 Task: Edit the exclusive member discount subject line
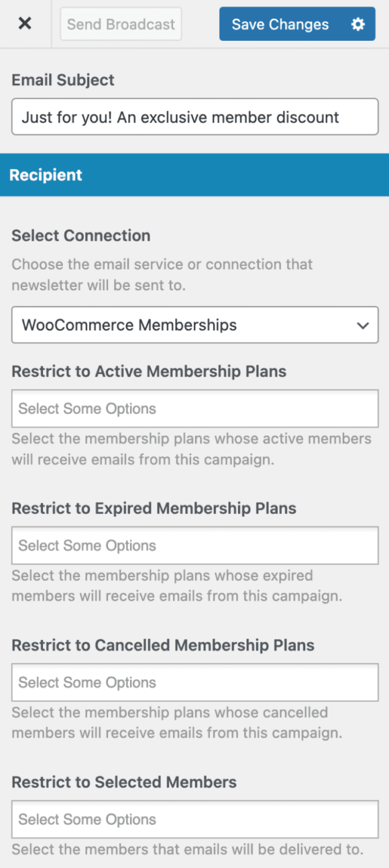point(194,116)
